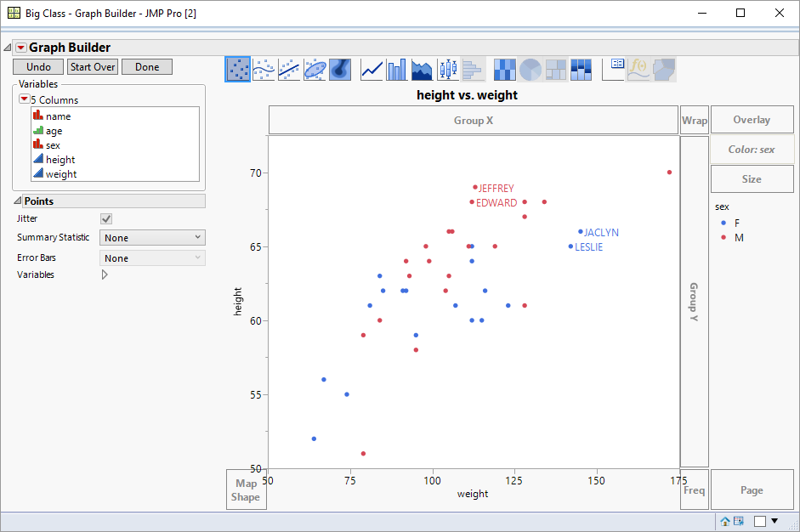Select the Mosaic element icon

pyautogui.click(x=582, y=69)
